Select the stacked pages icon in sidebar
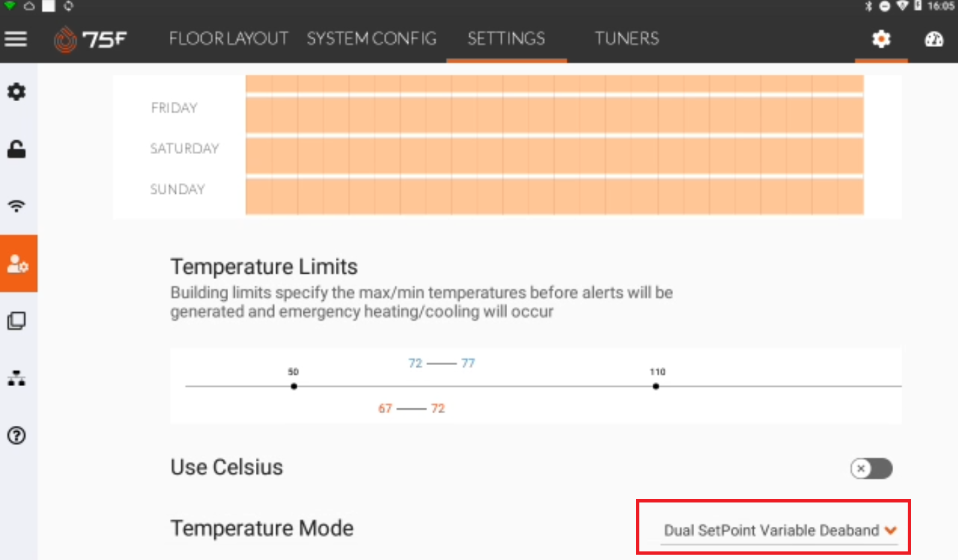Viewport: 958px width, 560px height. coord(16,321)
